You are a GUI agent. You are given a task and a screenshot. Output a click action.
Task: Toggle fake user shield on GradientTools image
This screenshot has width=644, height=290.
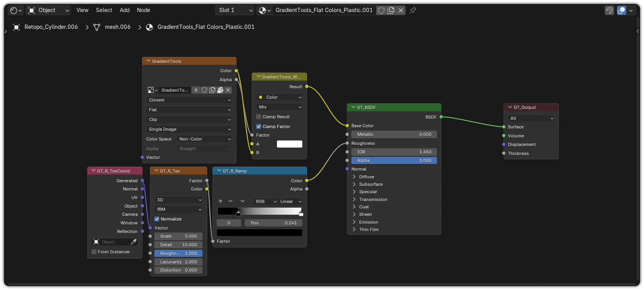pyautogui.click(x=204, y=90)
